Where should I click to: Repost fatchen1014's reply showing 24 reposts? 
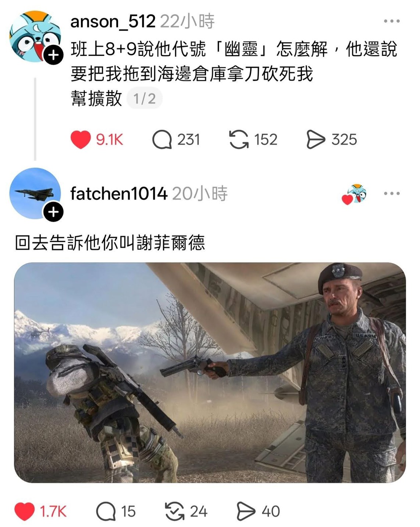[175, 512]
